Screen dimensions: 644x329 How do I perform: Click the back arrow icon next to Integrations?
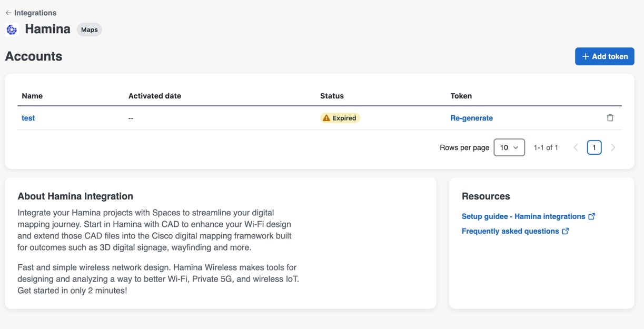tap(8, 13)
